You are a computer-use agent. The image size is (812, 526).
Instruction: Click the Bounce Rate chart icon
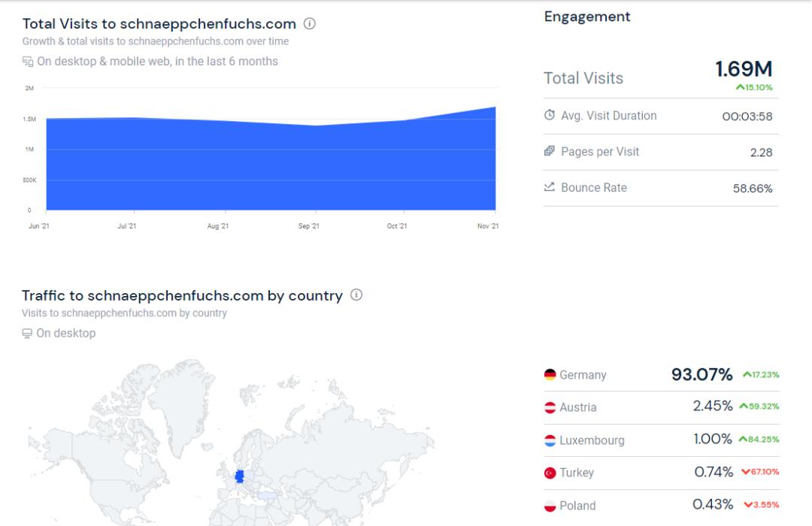[x=550, y=187]
